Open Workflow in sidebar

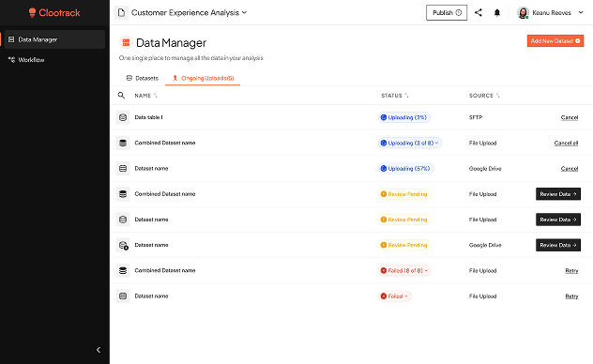26,60
